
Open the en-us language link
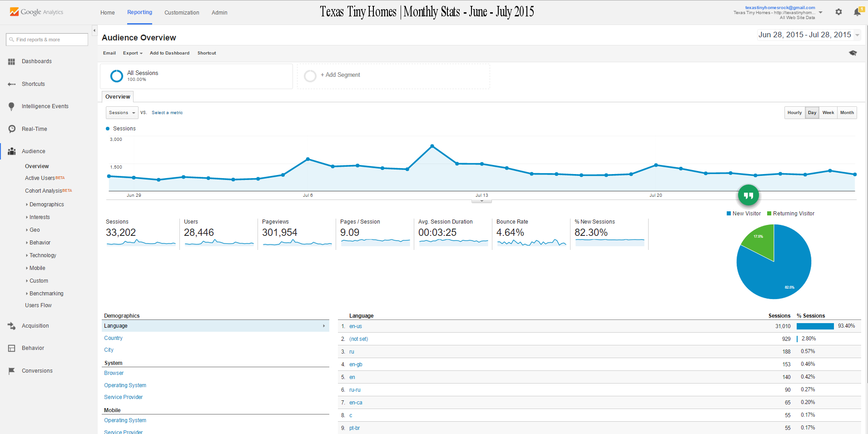click(356, 326)
